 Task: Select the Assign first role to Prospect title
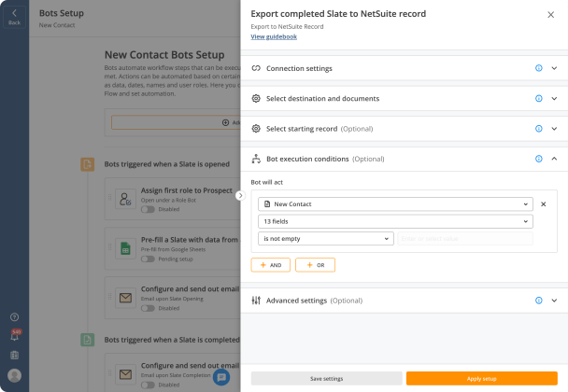187,190
